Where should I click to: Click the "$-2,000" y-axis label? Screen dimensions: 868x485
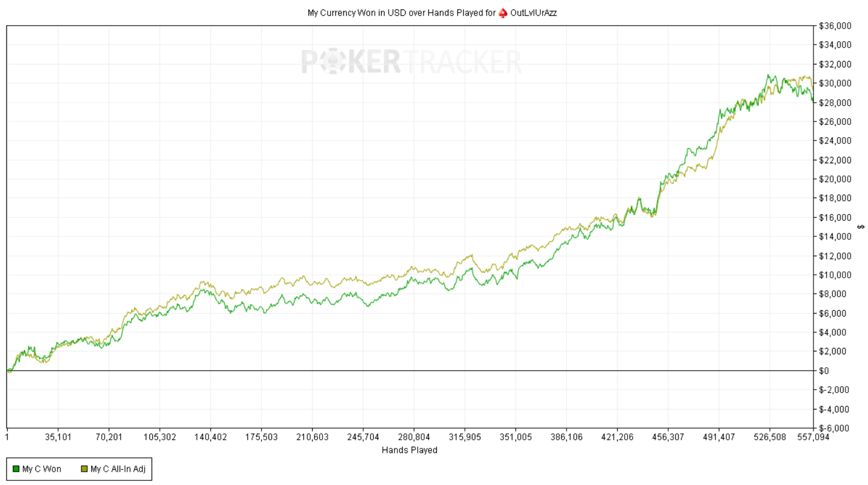point(834,390)
